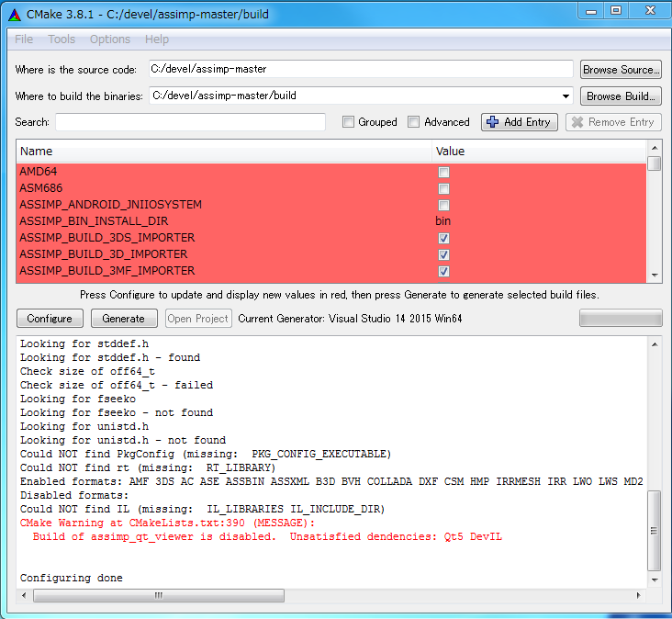
Task: Click the CMake logo icon in title bar
Action: click(x=14, y=15)
